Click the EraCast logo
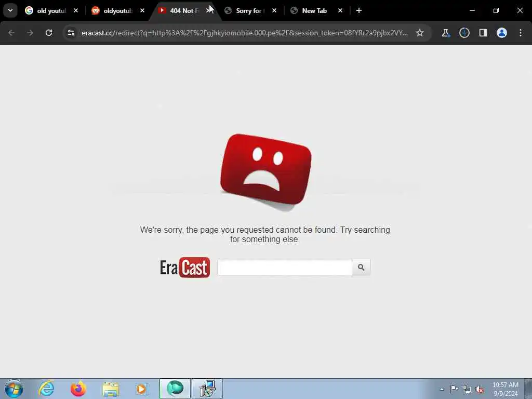The height and width of the screenshot is (399, 532). click(185, 268)
